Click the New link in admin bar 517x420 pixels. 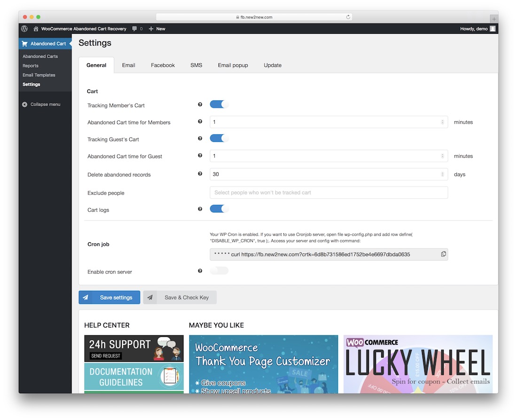click(x=161, y=29)
